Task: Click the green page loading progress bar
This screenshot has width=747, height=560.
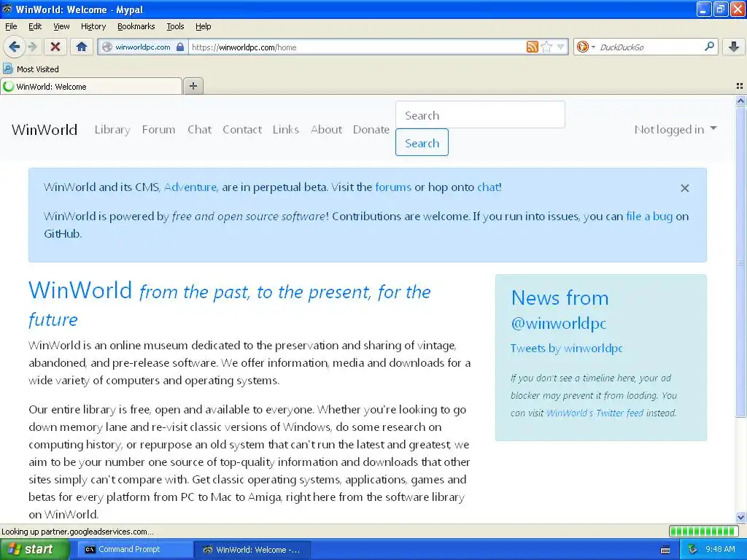Action: (x=704, y=532)
